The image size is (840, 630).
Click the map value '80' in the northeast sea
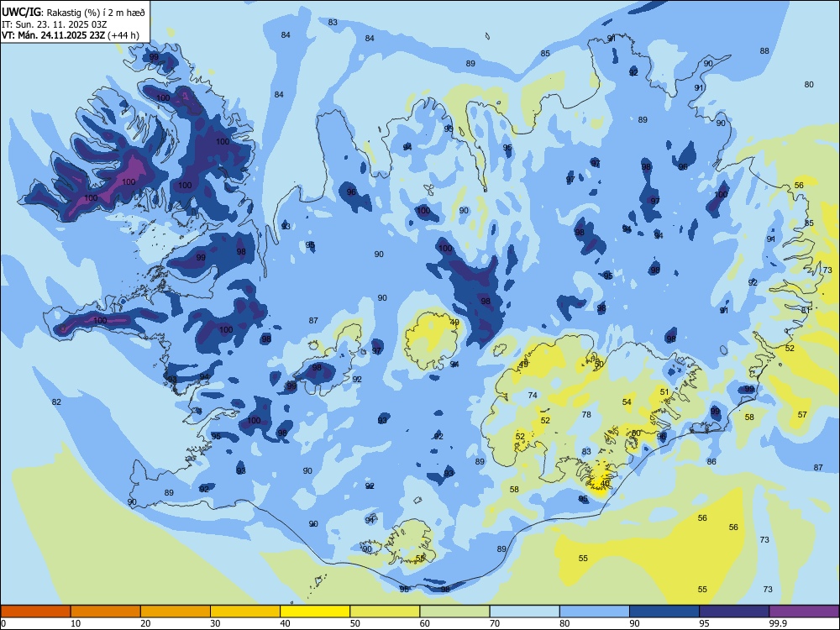(809, 85)
